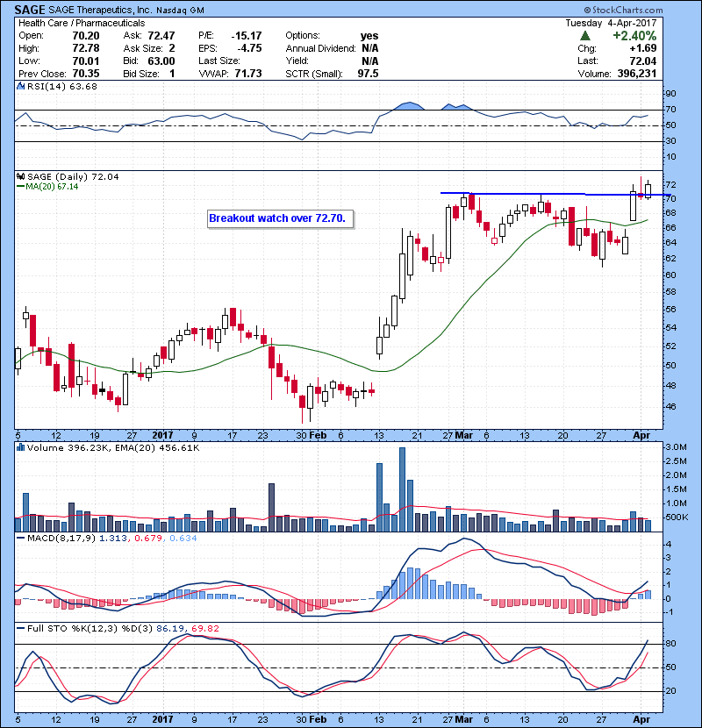Screen dimensions: 702x728
Task: Click the 3.0M label on the volume scale
Action: click(x=676, y=447)
